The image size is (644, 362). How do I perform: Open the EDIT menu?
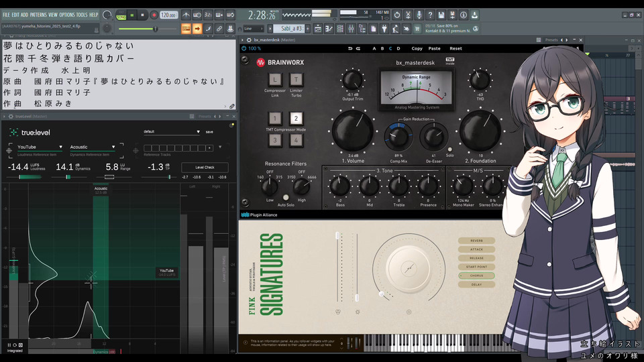(15, 15)
